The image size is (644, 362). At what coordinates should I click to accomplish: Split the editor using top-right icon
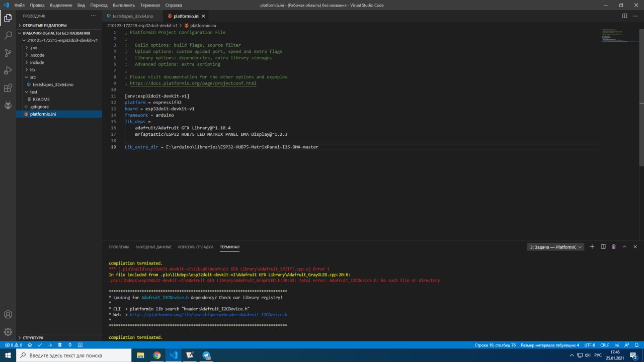pyautogui.click(x=624, y=16)
